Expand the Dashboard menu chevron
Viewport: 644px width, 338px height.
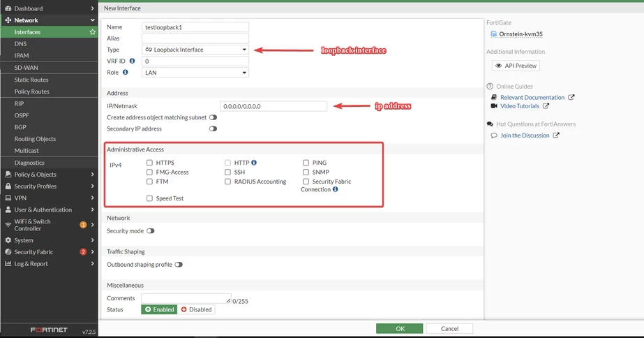pyautogui.click(x=92, y=8)
